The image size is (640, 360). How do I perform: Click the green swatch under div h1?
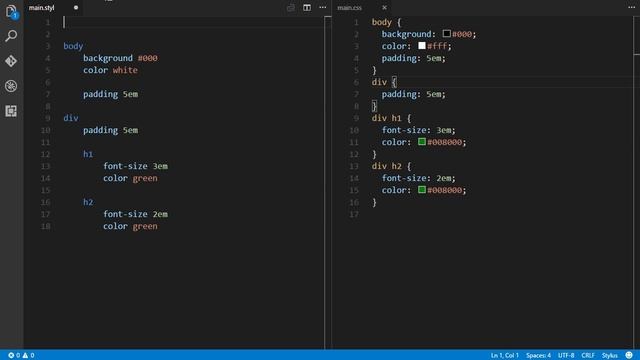[422, 142]
